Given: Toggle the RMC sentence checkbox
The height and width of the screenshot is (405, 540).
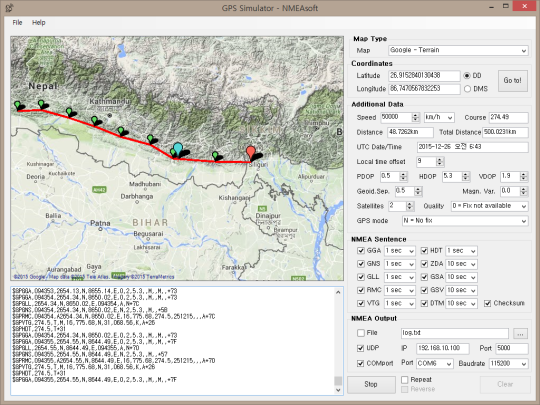Looking at the screenshot, I should click(361, 290).
